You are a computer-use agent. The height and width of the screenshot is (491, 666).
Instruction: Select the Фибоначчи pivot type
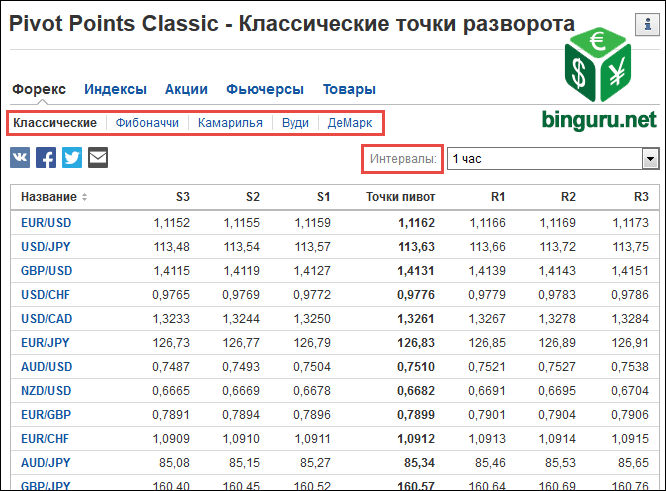click(x=147, y=123)
